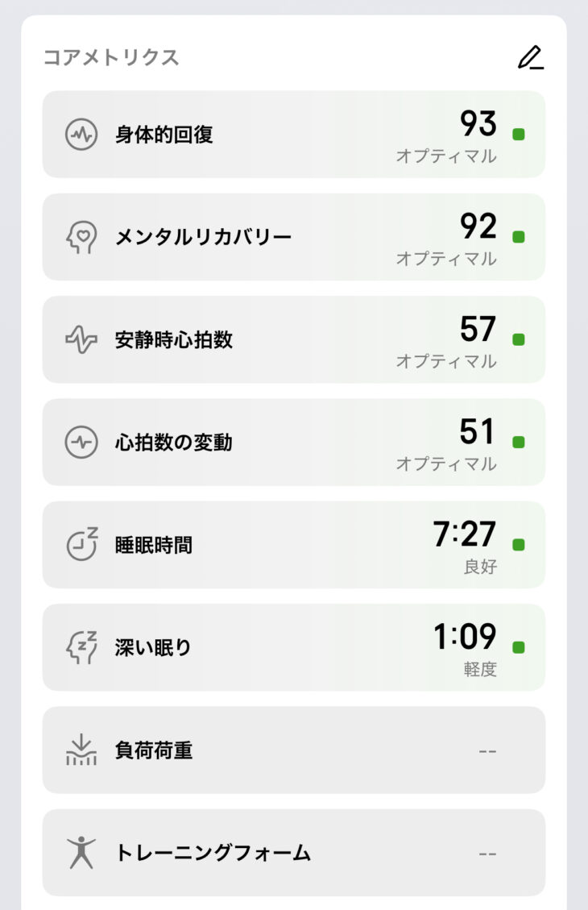Tap the 睡眠時間 clock icon
Image resolution: width=588 pixels, height=910 pixels.
pyautogui.click(x=81, y=544)
